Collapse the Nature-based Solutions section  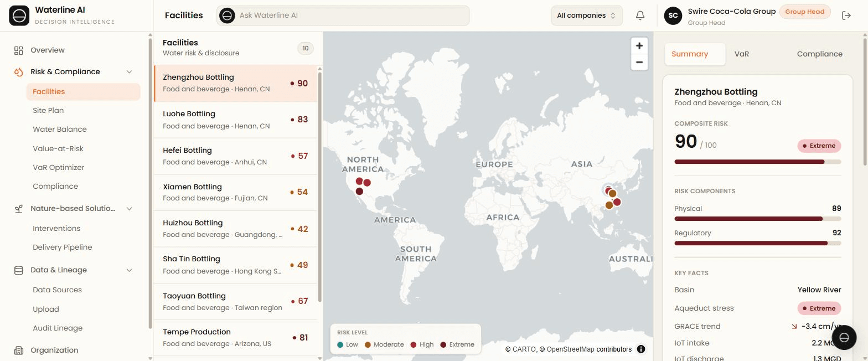pyautogui.click(x=130, y=209)
